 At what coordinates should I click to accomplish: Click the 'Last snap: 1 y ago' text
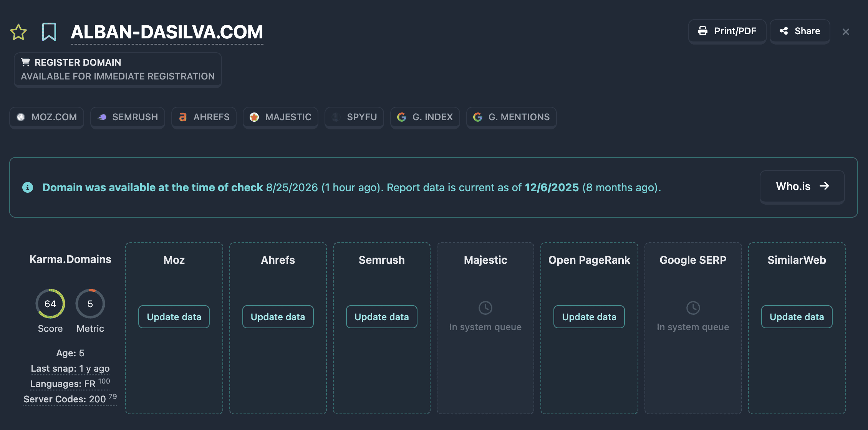tap(70, 369)
